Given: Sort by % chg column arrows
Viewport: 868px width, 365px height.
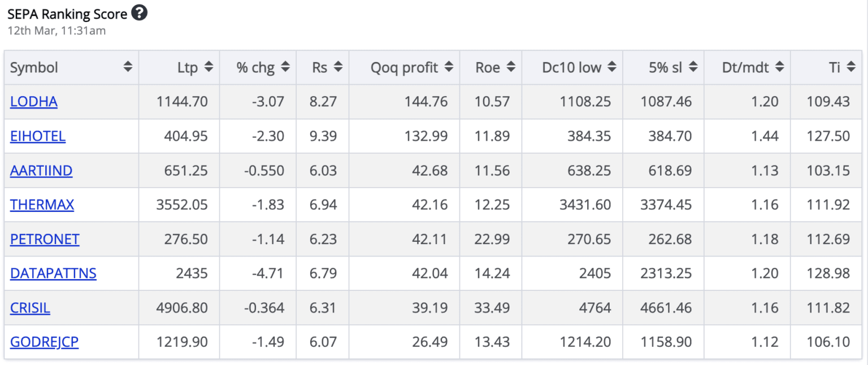Looking at the screenshot, I should point(285,67).
